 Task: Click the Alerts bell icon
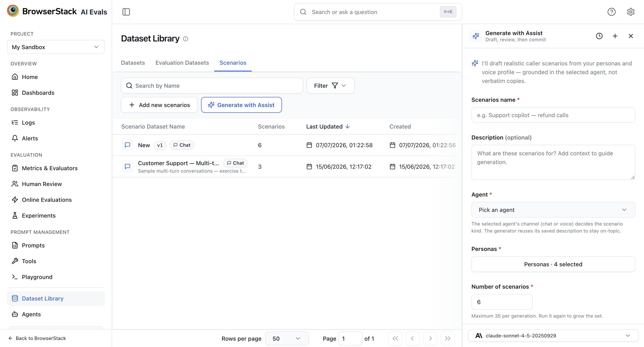(15, 138)
